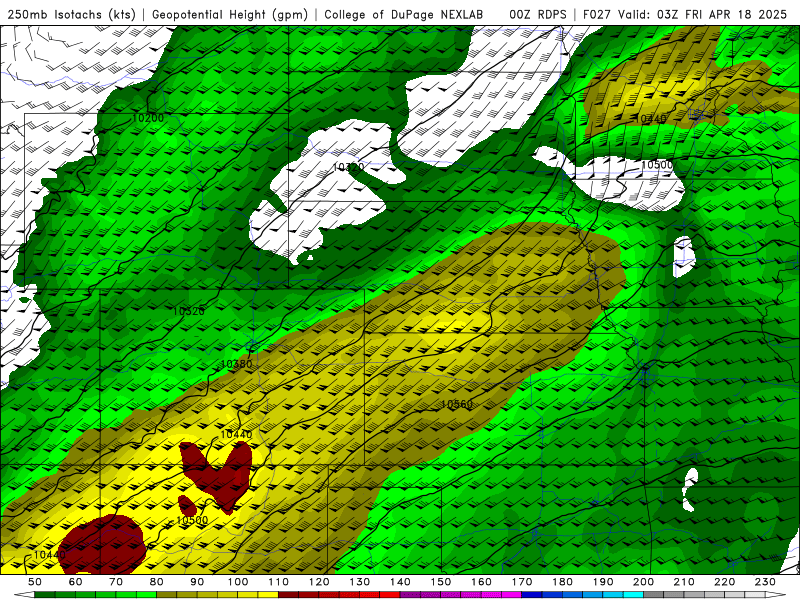This screenshot has height=600, width=800.
Task: Click the 10500 label beside the white no-wind patch
Action: [x=657, y=165]
